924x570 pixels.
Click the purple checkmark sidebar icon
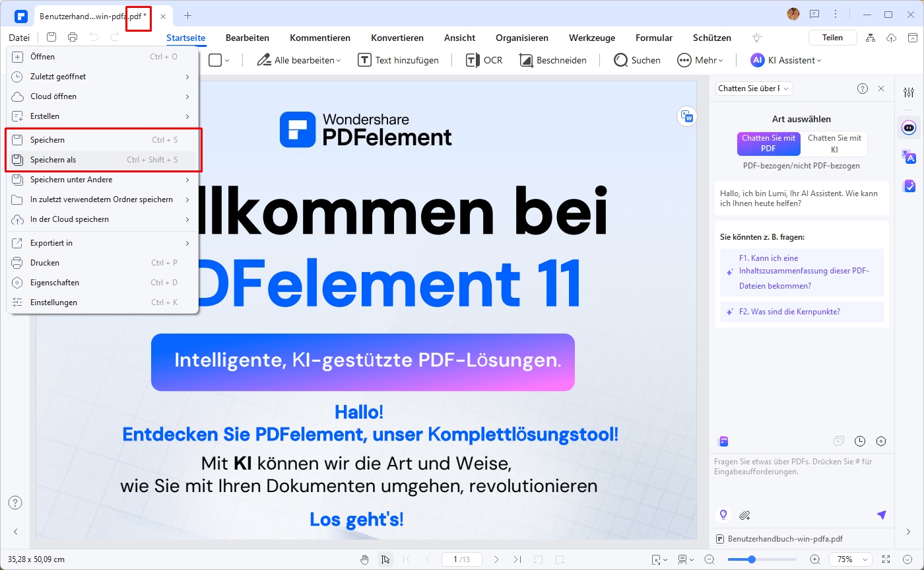pyautogui.click(x=909, y=186)
